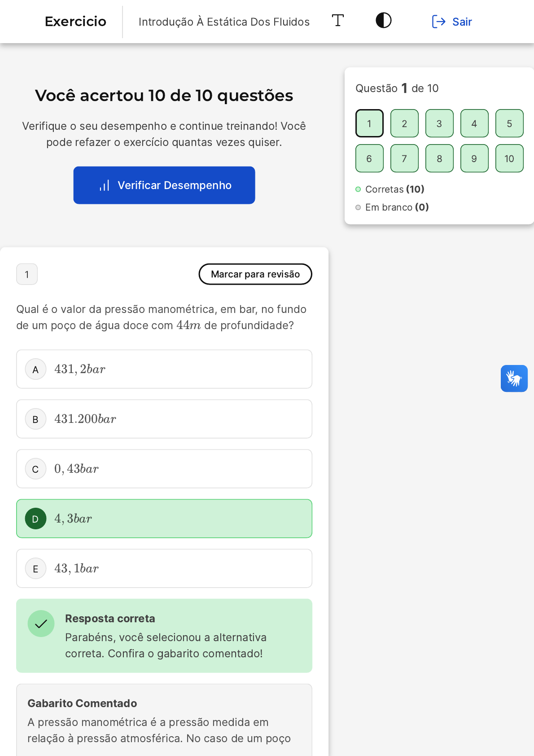This screenshot has height=756, width=534.
Task: Click the Sair link text
Action: [x=462, y=22]
